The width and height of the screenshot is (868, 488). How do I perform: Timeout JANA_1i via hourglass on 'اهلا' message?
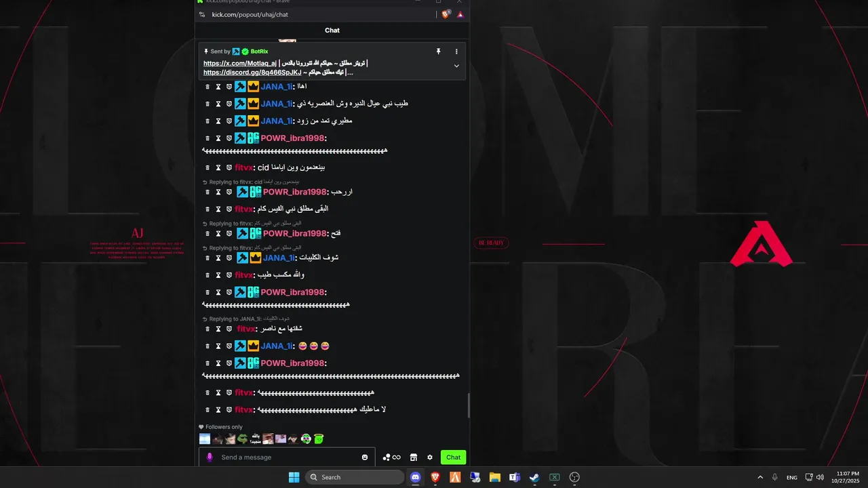point(218,87)
